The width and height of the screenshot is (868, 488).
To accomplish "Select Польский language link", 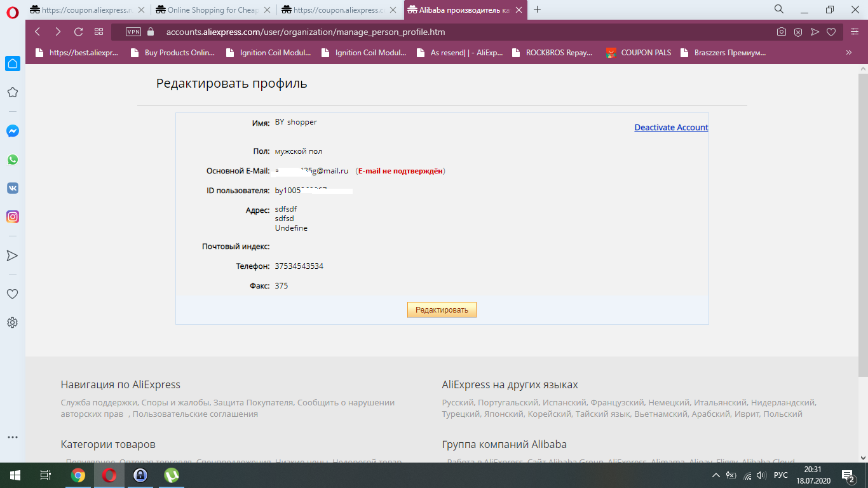I will pyautogui.click(x=783, y=414).
